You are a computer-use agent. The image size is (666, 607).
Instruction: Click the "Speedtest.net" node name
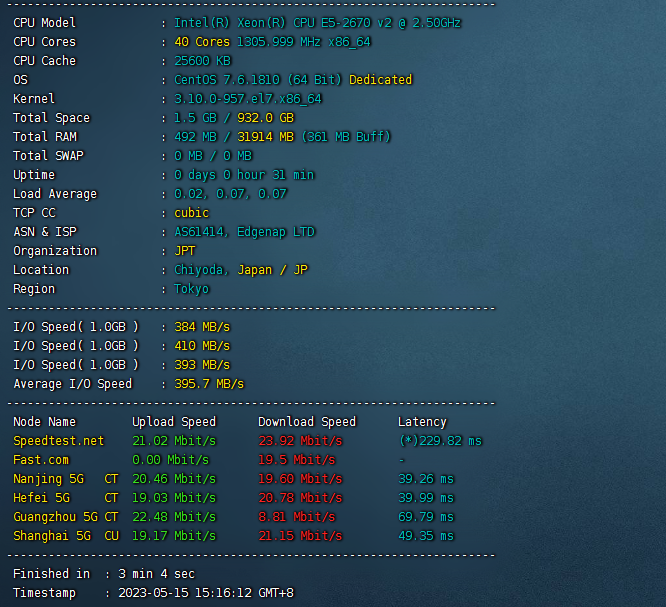(x=58, y=441)
